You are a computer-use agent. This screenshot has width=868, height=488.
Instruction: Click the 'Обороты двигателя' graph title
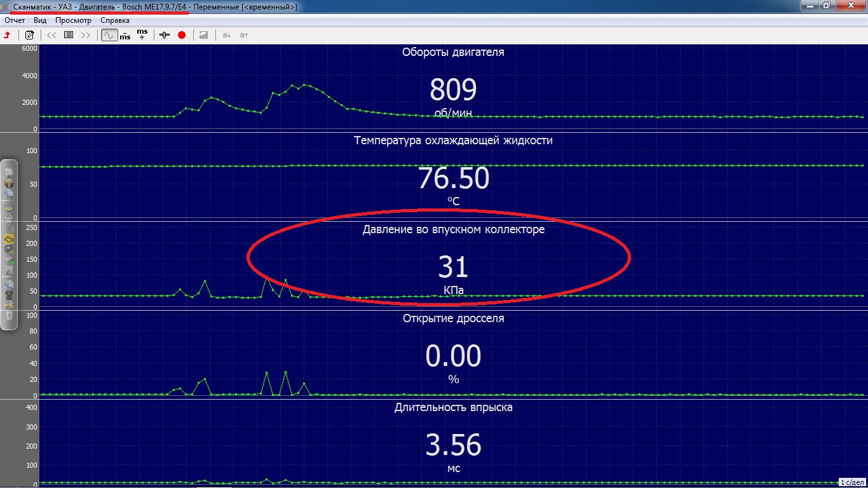453,52
